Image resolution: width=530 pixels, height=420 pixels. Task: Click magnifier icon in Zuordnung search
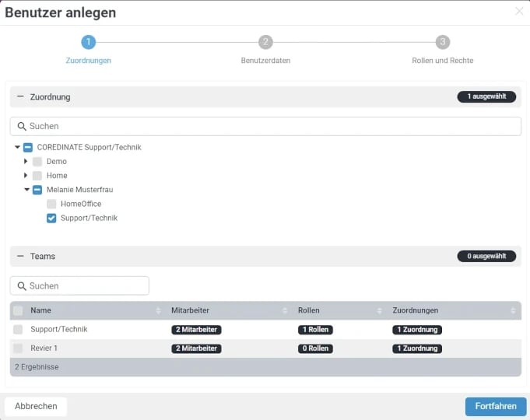[x=22, y=126]
